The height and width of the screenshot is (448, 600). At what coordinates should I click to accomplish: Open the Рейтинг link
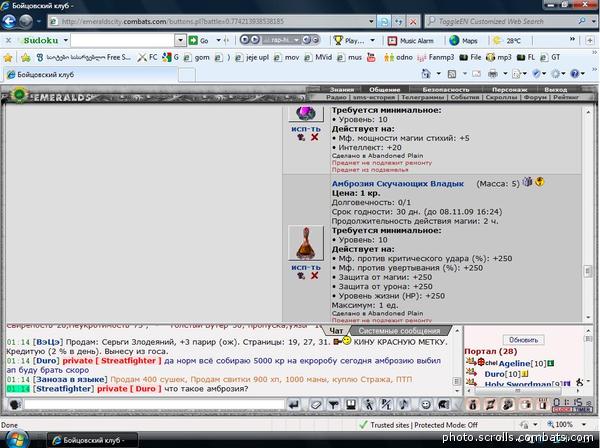point(566,98)
